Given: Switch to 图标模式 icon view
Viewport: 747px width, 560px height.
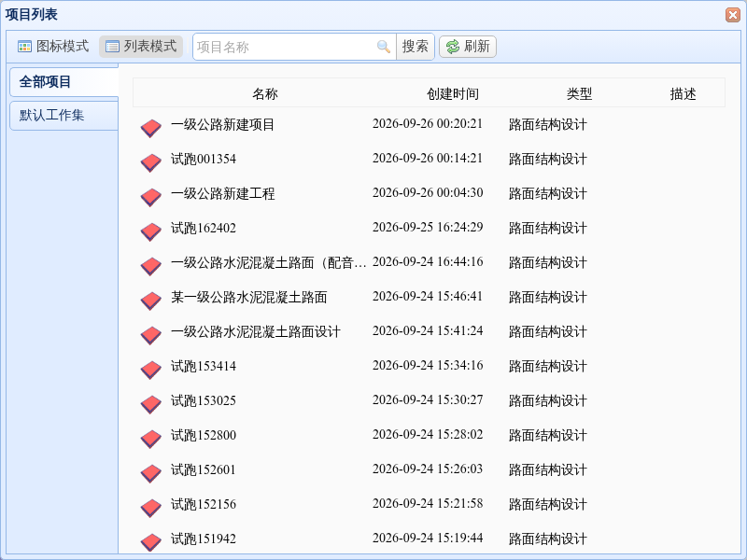Looking at the screenshot, I should (x=53, y=46).
